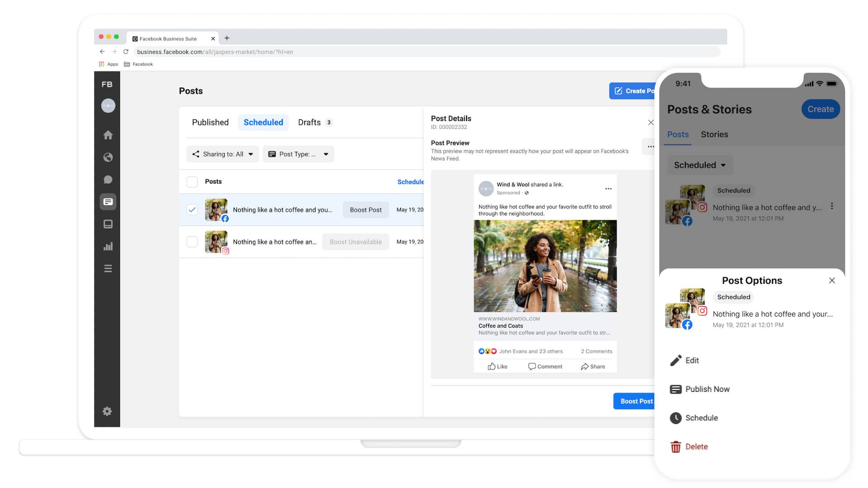This screenshot has height=488, width=868.
Task: Select the Stories tab on phone
Action: point(714,134)
